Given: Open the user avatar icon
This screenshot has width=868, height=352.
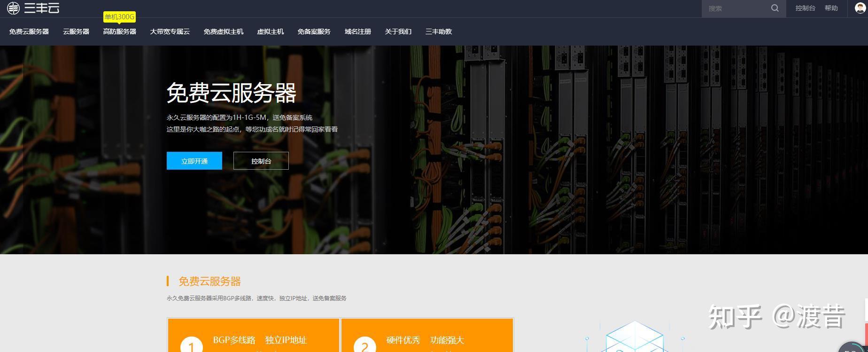Looking at the screenshot, I should (x=860, y=8).
